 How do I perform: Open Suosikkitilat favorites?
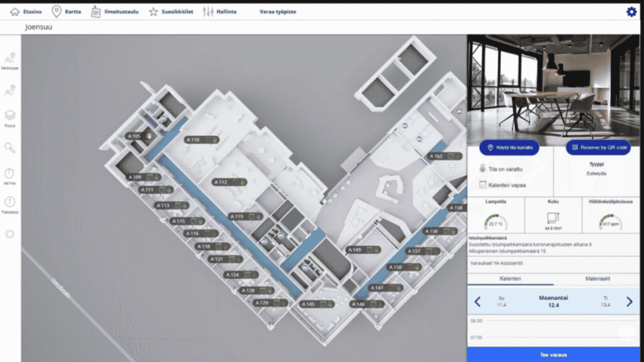[171, 11]
